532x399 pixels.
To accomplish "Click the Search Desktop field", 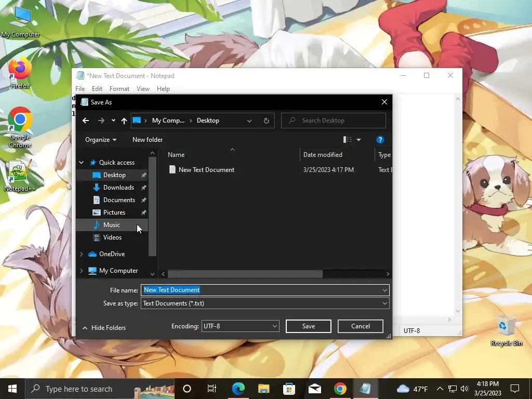I will 334,121.
